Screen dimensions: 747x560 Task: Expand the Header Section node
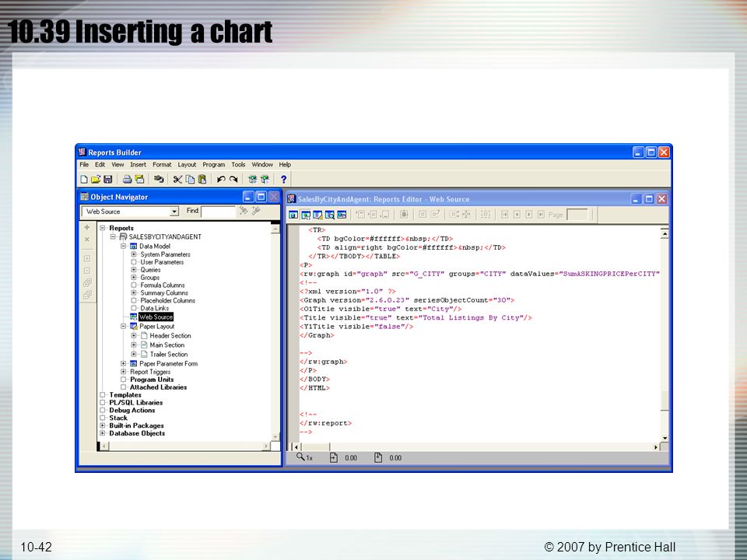134,336
